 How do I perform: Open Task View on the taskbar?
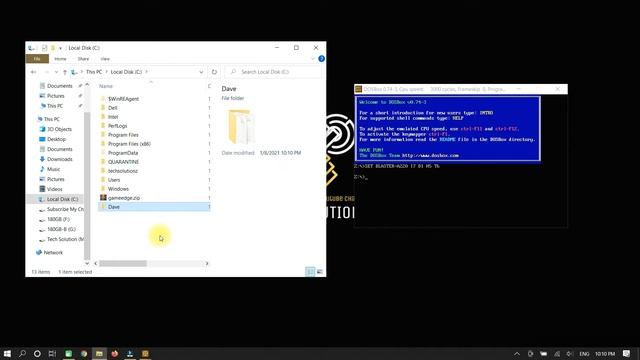[x=52, y=353]
